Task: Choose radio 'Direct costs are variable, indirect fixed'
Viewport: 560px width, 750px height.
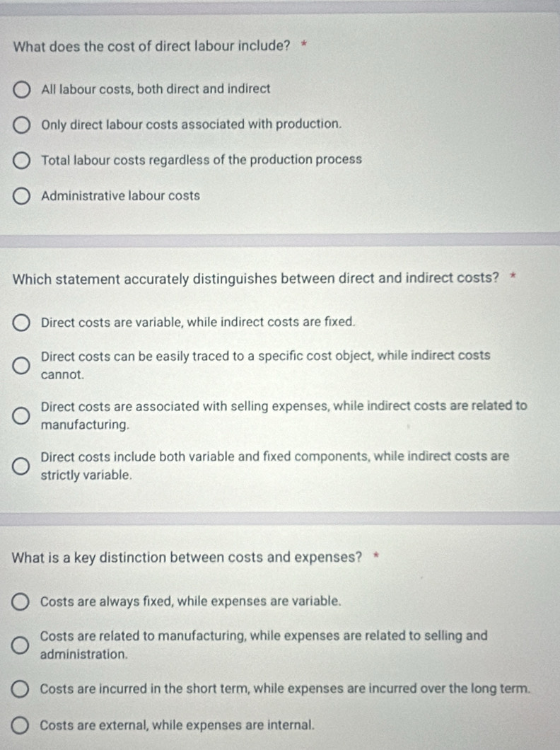Action: 22,323
